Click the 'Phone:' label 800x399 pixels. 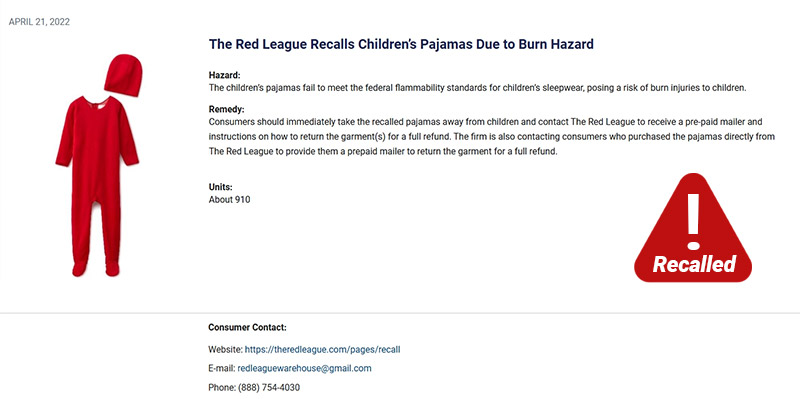[x=222, y=387]
